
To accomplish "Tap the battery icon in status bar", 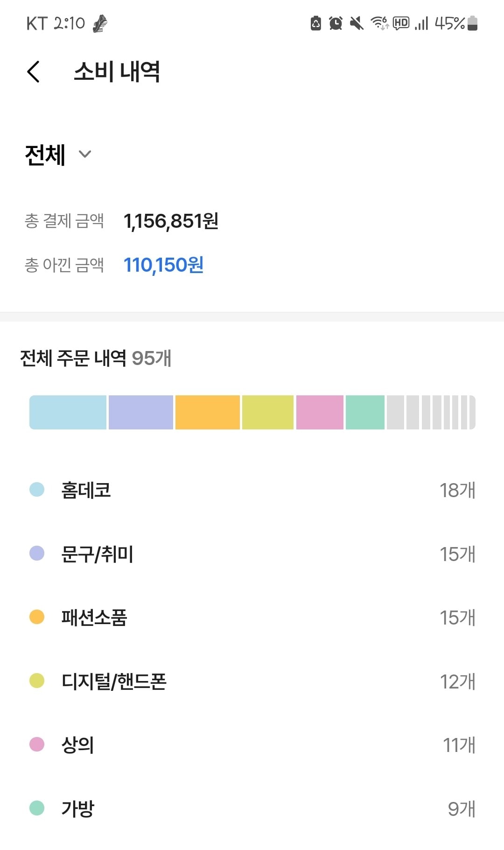I will pyautogui.click(x=472, y=23).
